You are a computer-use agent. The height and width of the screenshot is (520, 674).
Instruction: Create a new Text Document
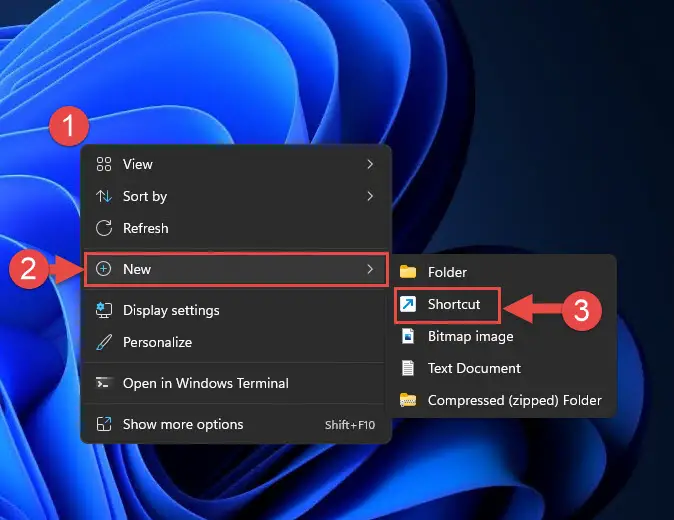click(501, 368)
